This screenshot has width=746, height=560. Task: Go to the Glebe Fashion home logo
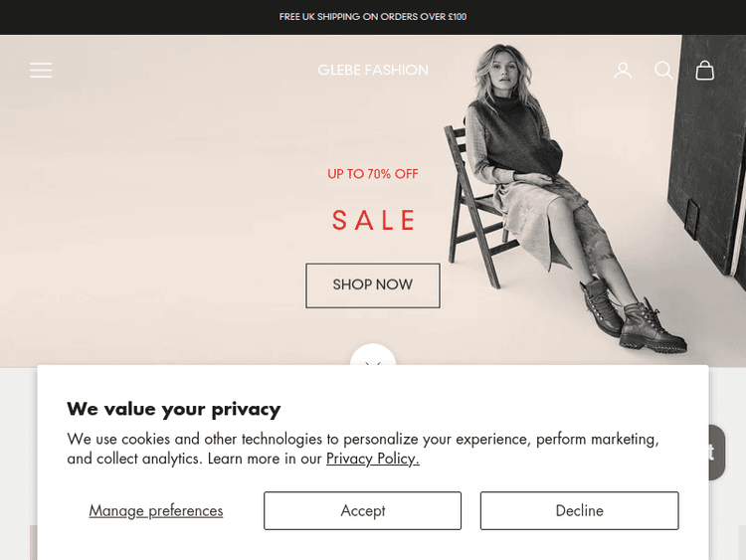tap(373, 70)
